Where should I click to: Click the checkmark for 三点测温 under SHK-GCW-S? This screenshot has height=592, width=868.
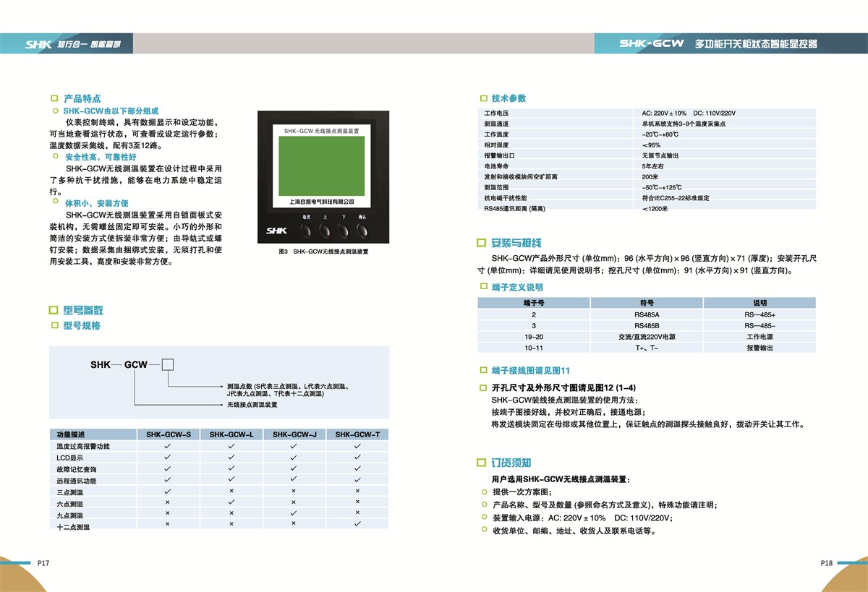[167, 491]
